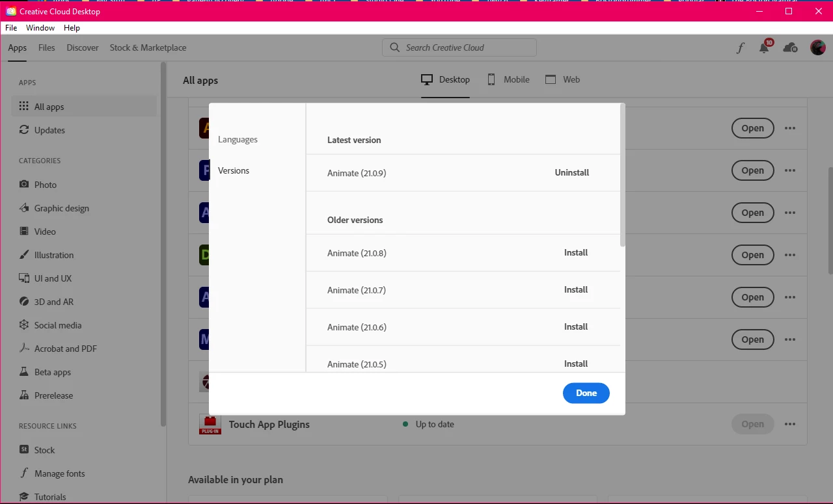Select Languages in the dialog sidebar
This screenshot has width=833, height=504.
tap(238, 139)
